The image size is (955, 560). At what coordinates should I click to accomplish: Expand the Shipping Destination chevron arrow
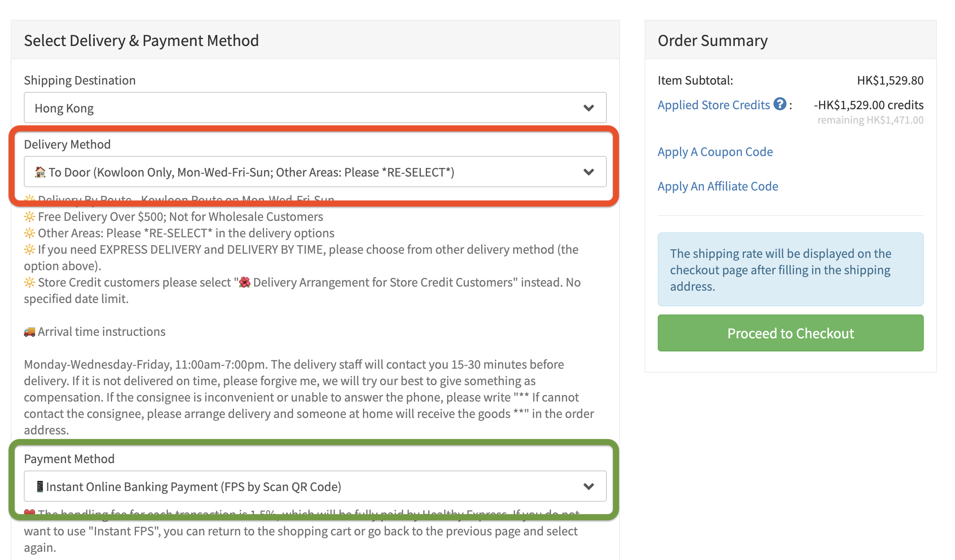tap(588, 108)
